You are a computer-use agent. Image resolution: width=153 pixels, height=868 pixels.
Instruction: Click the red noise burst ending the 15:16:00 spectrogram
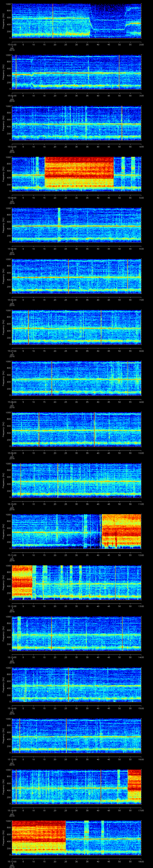pos(134,786)
